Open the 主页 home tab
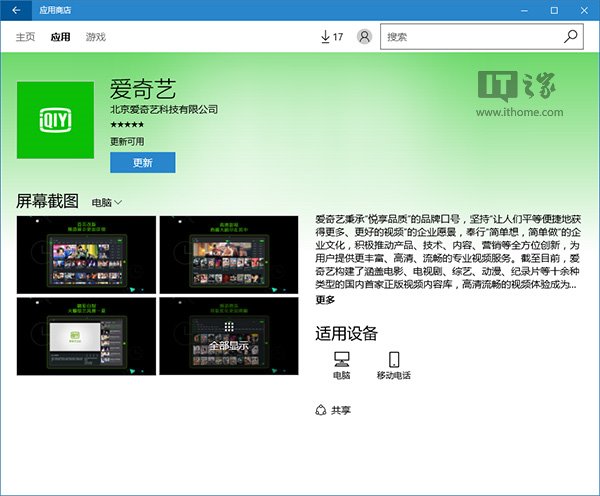The width and height of the screenshot is (600, 496). (25, 37)
